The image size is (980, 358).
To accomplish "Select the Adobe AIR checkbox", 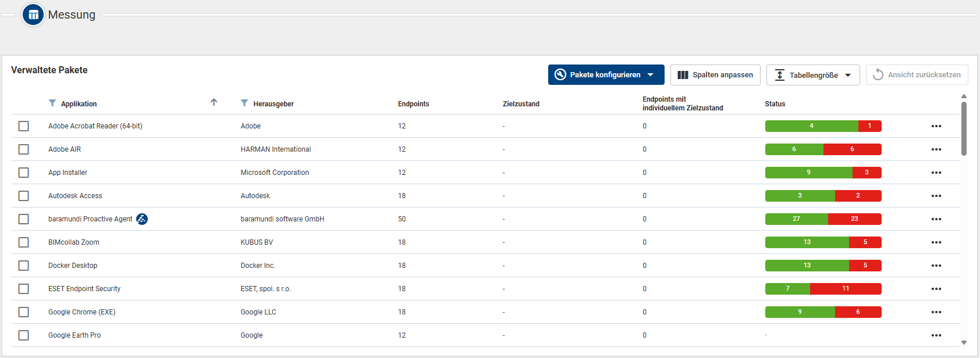I will (23, 149).
